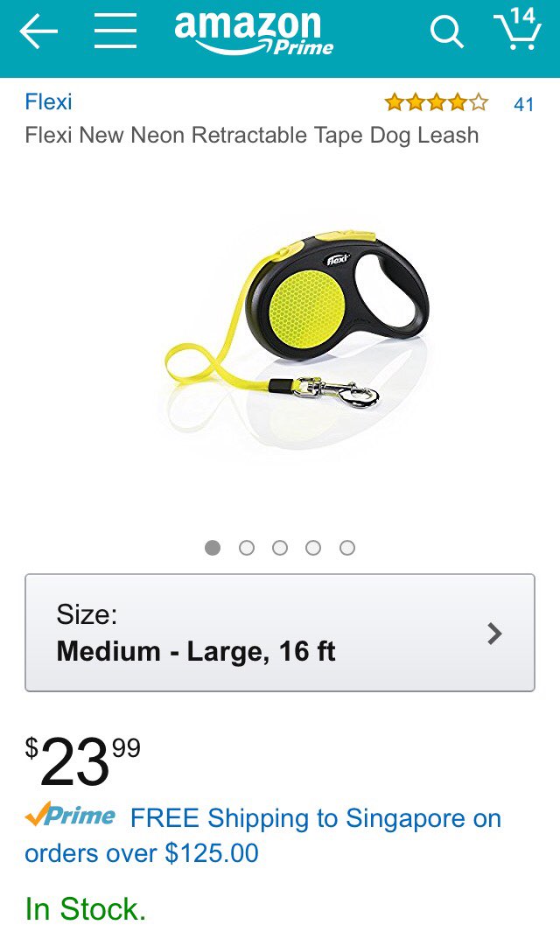
Task: Tap the $23.99 price
Action: click(x=82, y=761)
